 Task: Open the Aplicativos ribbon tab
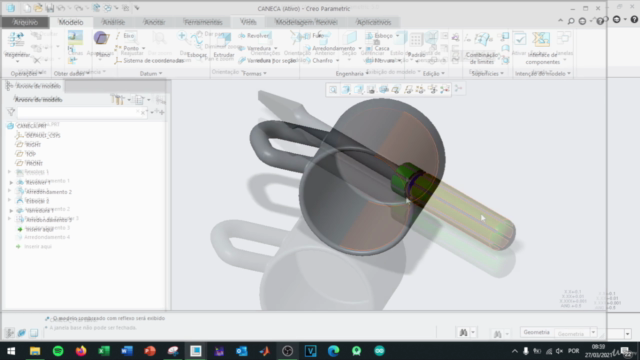click(x=373, y=22)
